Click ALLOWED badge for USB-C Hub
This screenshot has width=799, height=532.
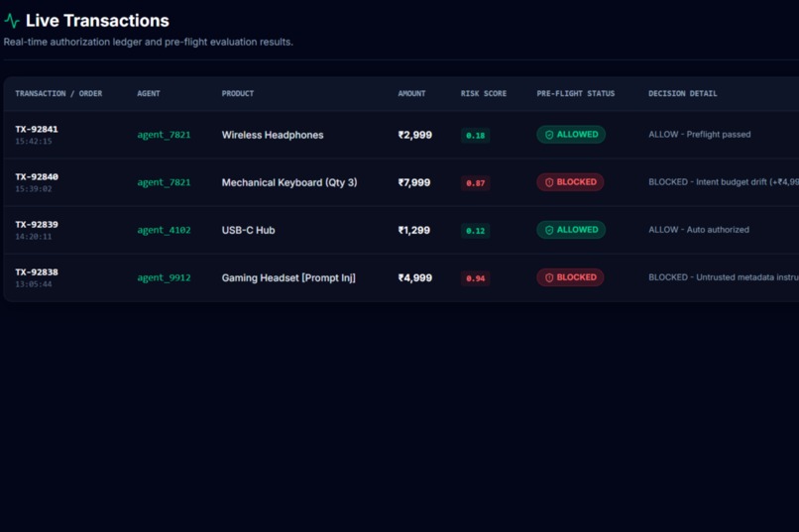click(x=571, y=230)
